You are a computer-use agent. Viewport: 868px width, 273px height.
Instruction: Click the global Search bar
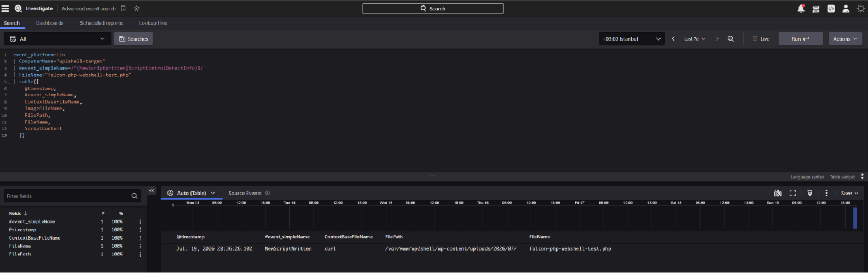[432, 9]
